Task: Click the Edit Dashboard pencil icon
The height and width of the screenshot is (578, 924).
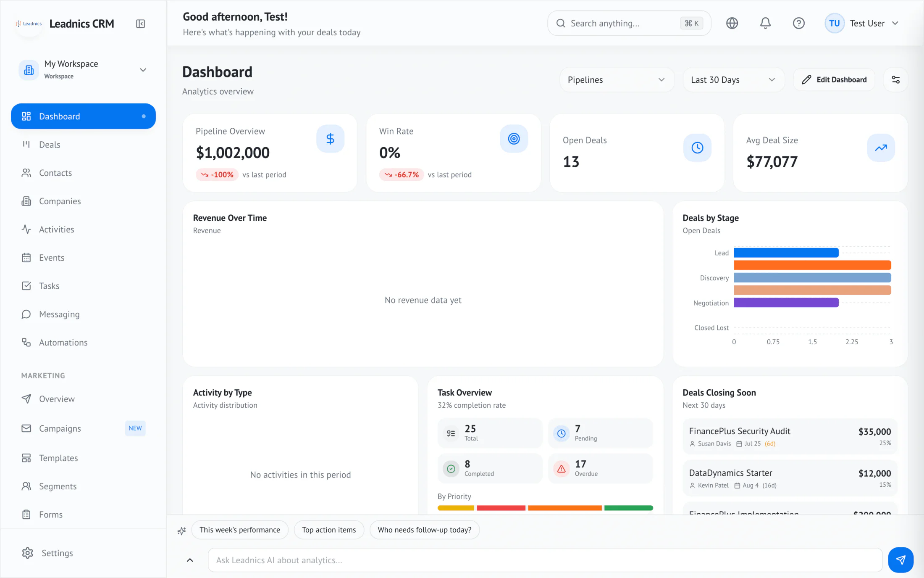Action: (x=806, y=80)
